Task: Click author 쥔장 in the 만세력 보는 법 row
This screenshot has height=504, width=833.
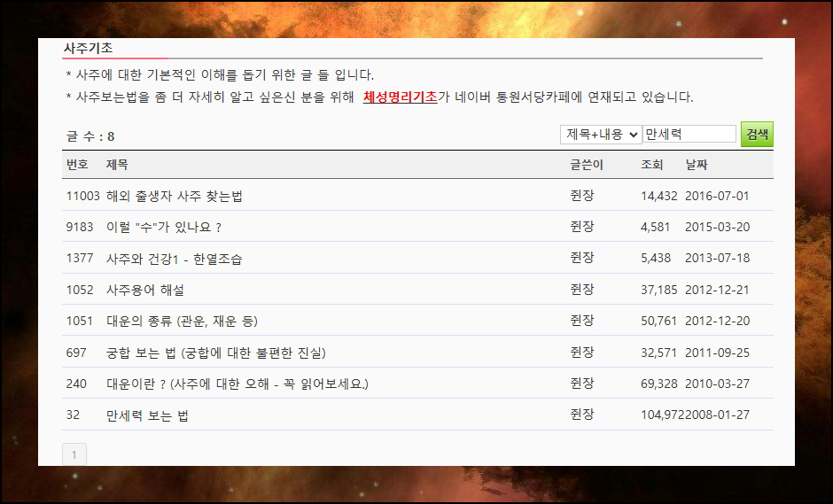Action: click(581, 415)
